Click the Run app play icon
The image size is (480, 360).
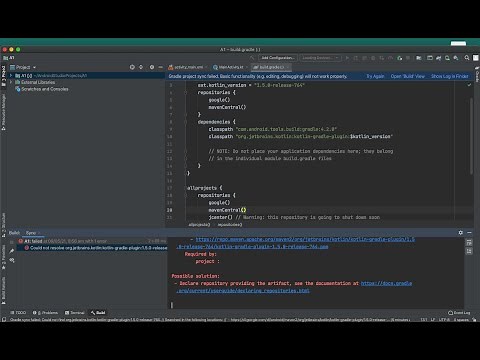coord(347,58)
